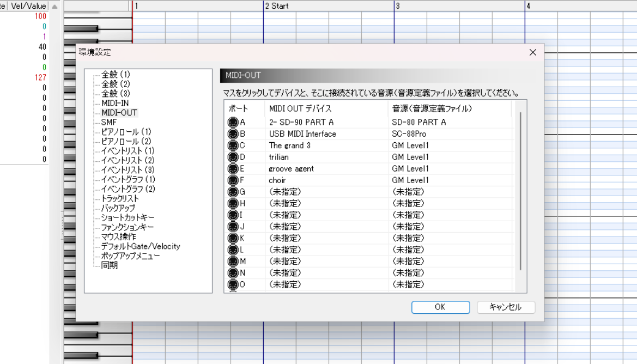Click the MIDI port icon for port C

[233, 145]
